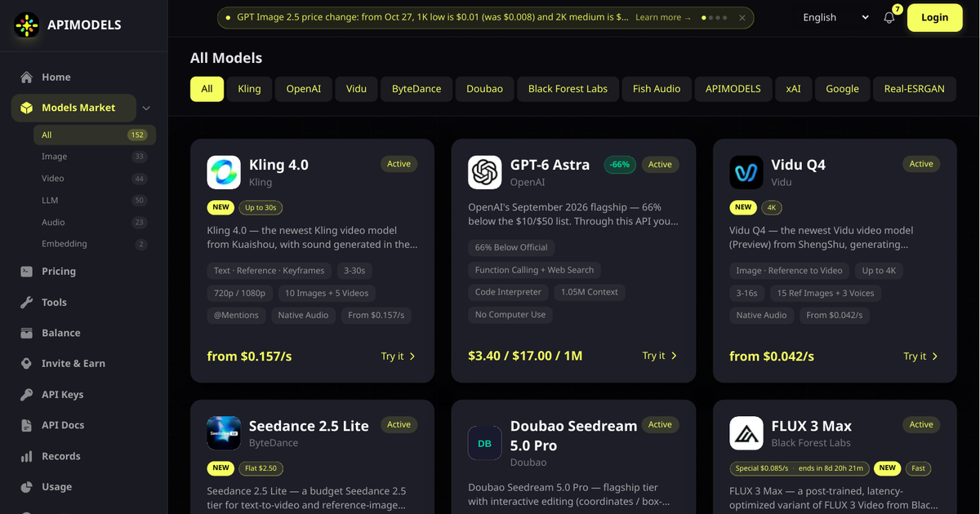Click the "Special $0.085/s" promo badge

[800, 468]
